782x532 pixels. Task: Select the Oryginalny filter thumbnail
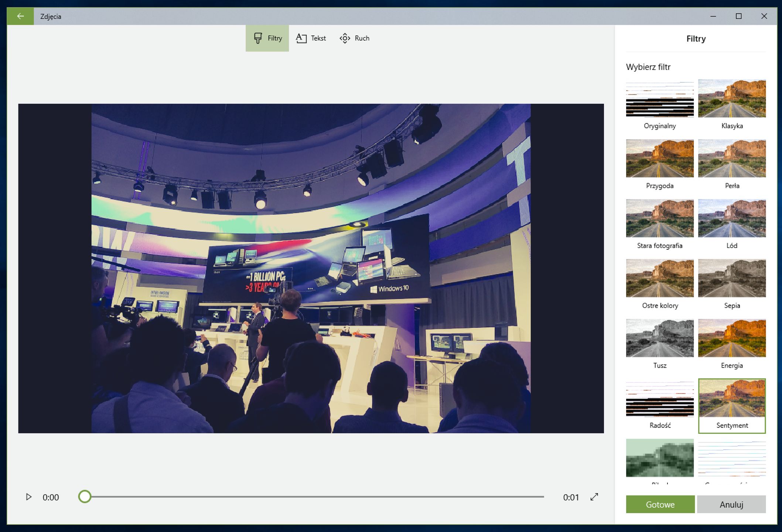point(659,99)
